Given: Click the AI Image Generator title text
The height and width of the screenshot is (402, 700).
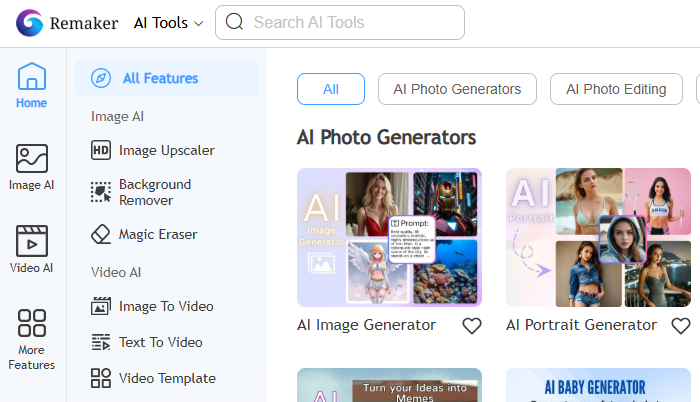Looking at the screenshot, I should 367,325.
